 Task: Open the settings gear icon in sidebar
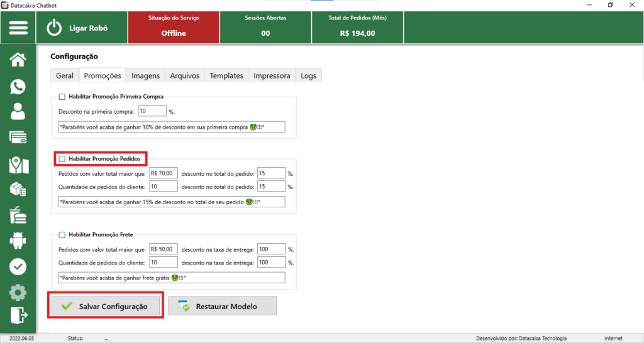coord(18,293)
